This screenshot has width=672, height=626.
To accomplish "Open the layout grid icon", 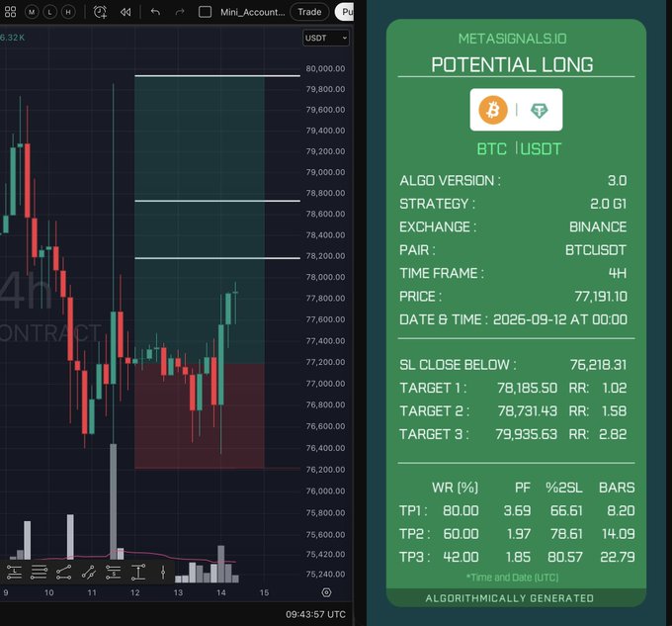I will pos(10,12).
